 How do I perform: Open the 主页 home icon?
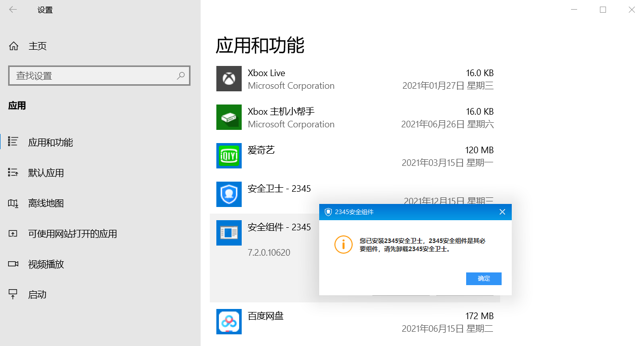click(x=14, y=46)
